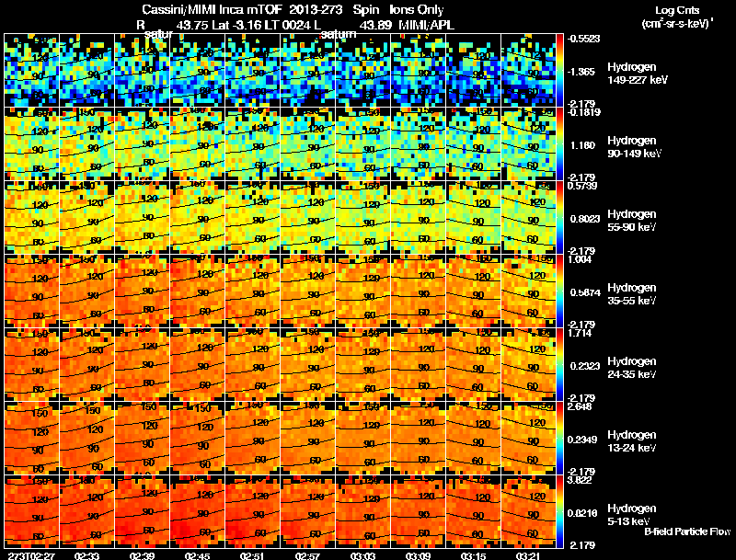Click the 0.5874 colorbar midpoint value
The image size is (736, 560).
click(585, 292)
